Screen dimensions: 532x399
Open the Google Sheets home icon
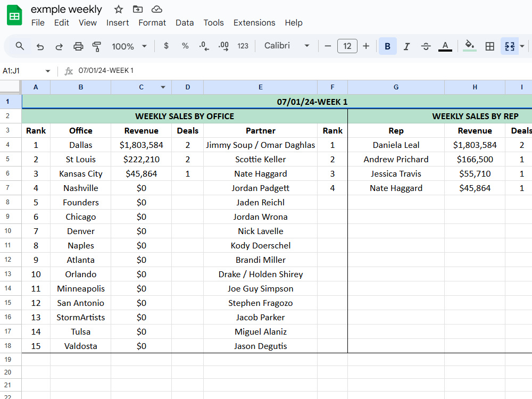click(14, 15)
